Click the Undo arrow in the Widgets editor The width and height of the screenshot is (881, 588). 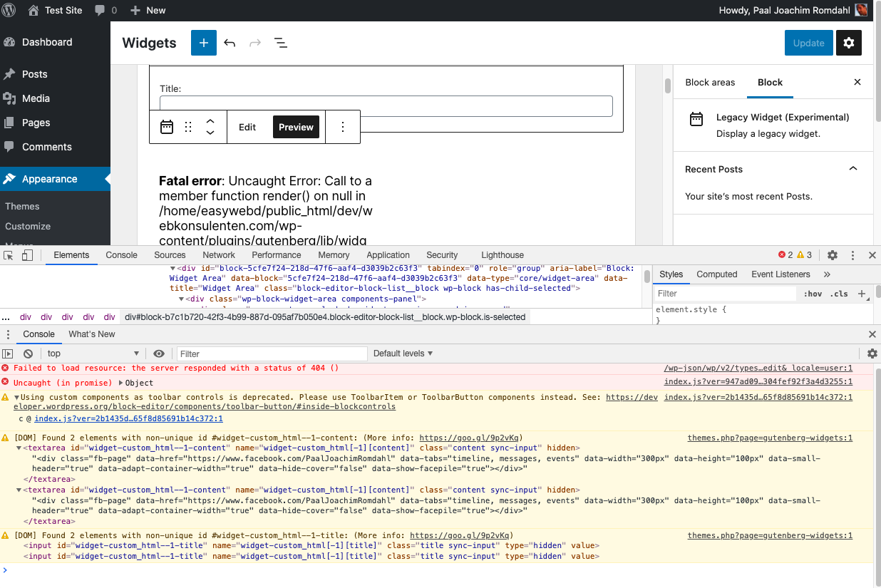point(230,43)
